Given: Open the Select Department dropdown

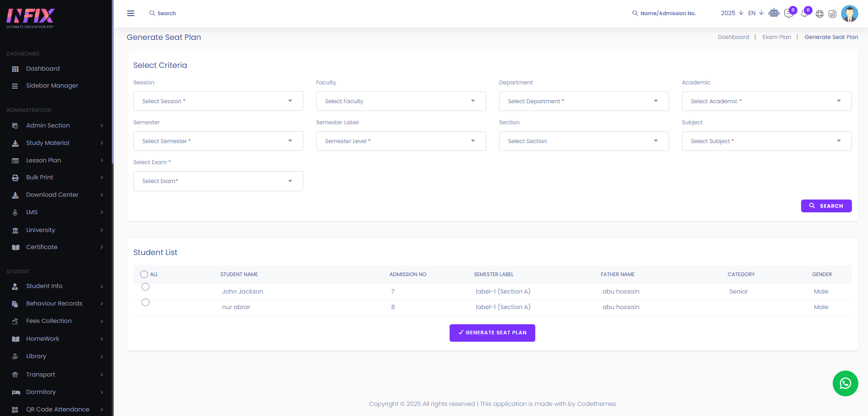Looking at the screenshot, I should [x=584, y=101].
